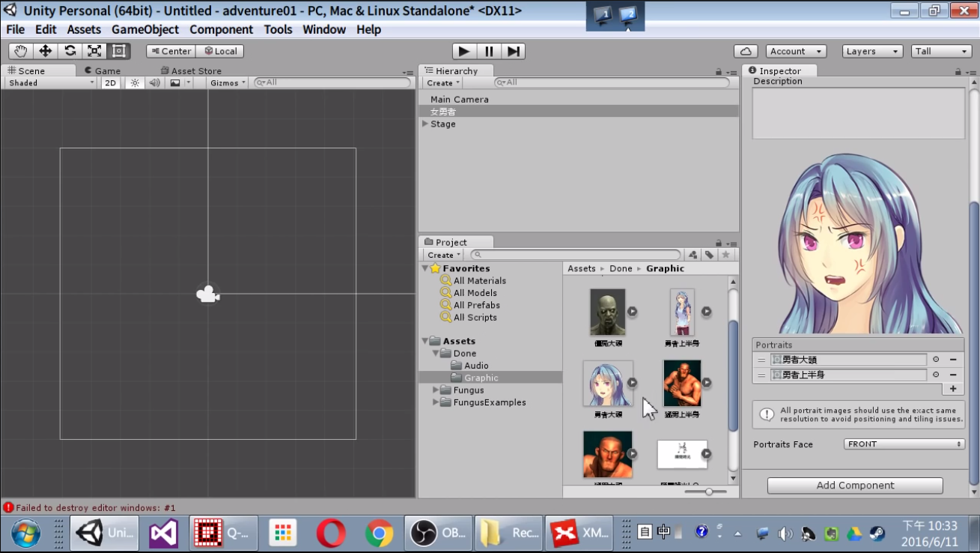Open Visual Studio from the taskbar
This screenshot has height=553, width=980.
(x=163, y=533)
